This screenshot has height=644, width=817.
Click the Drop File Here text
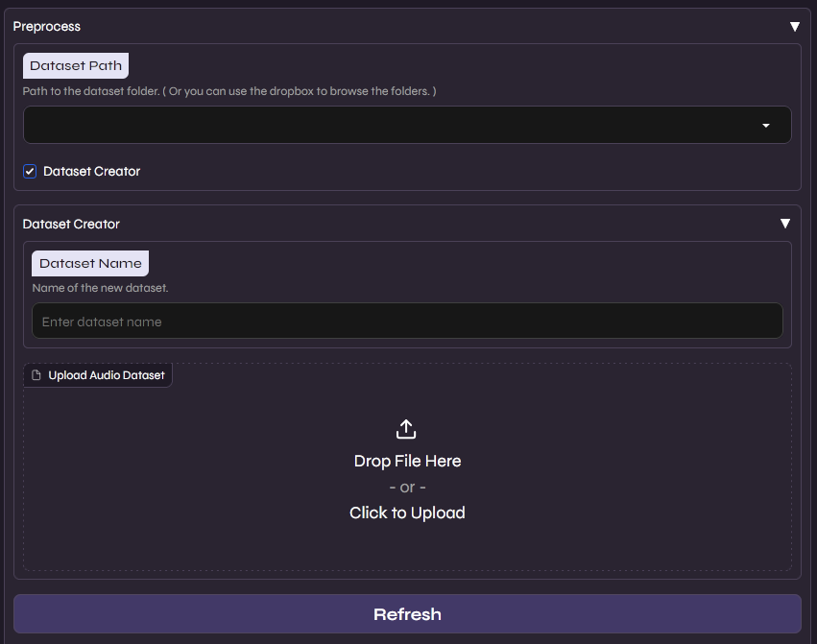407,462
